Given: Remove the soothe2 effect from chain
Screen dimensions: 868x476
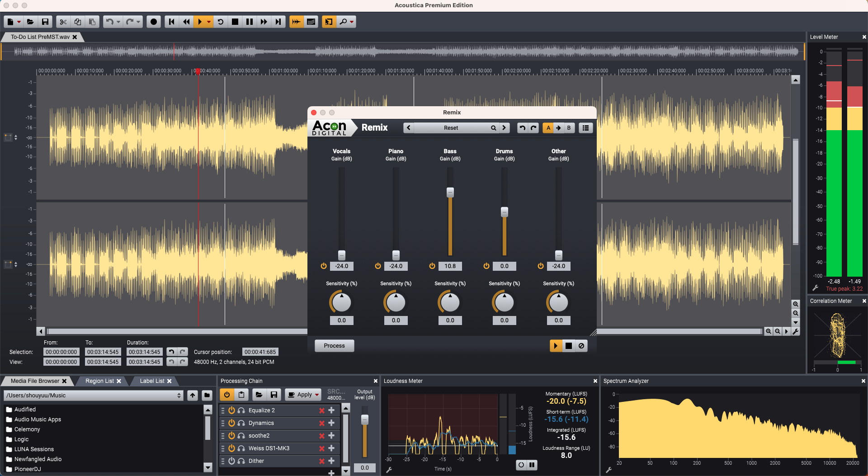Looking at the screenshot, I should point(321,436).
